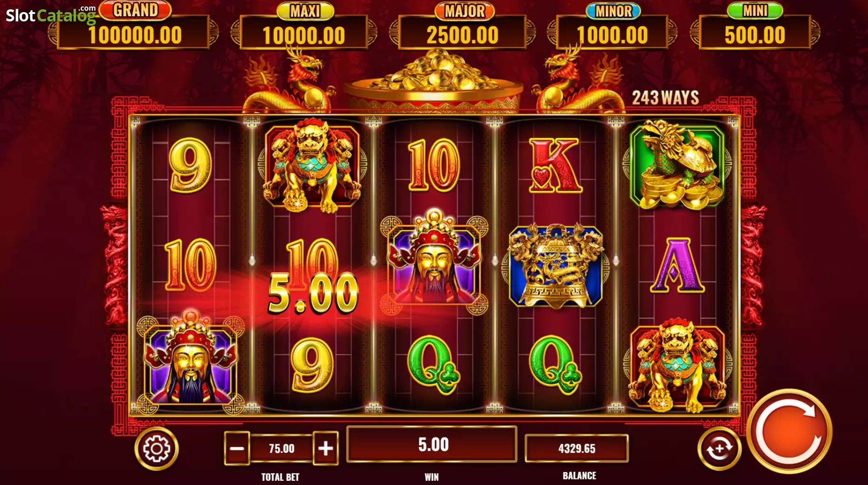Click the golden bell symbol
868x485 pixels.
click(555, 266)
